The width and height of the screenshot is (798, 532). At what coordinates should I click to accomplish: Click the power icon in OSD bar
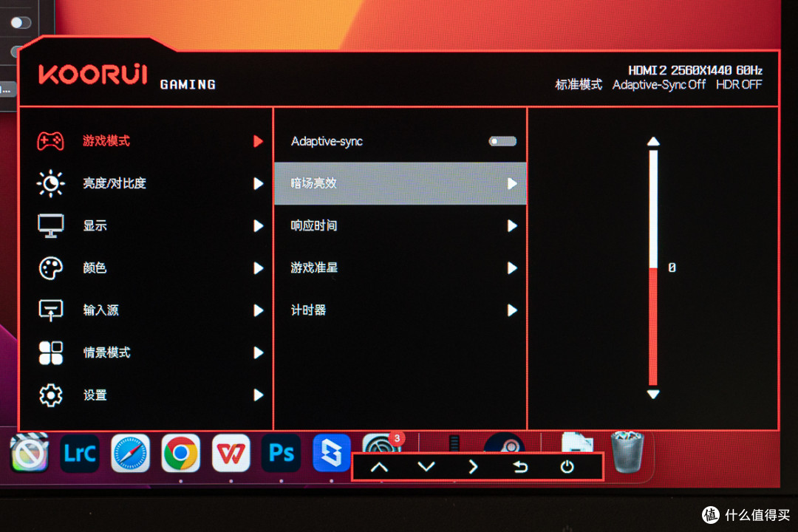(x=567, y=467)
